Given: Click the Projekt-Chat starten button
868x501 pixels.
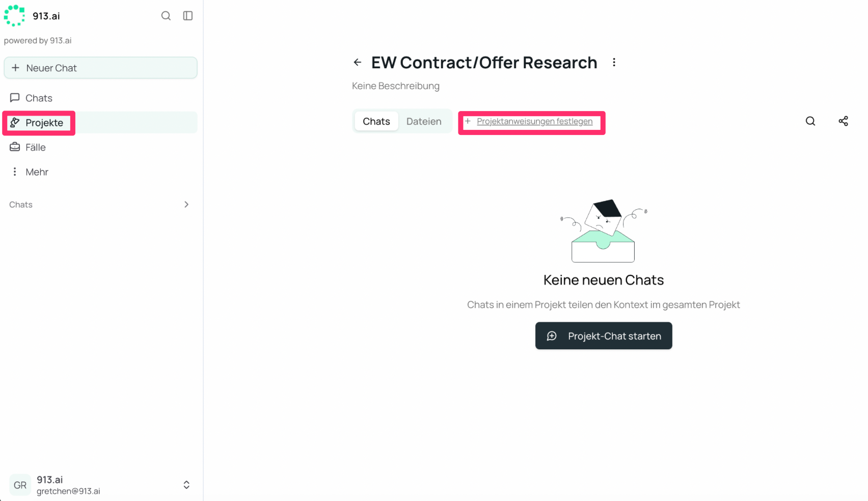Looking at the screenshot, I should click(x=604, y=336).
